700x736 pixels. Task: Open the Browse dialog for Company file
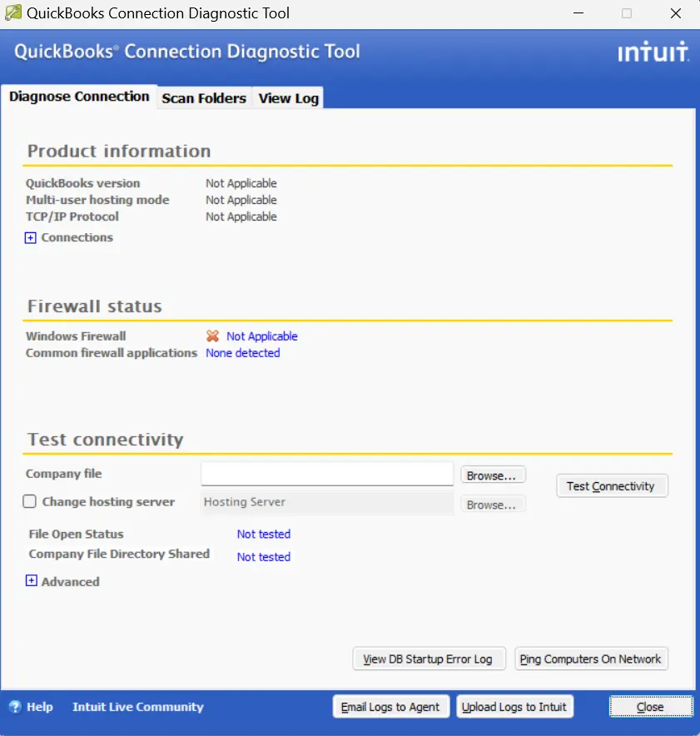point(493,474)
